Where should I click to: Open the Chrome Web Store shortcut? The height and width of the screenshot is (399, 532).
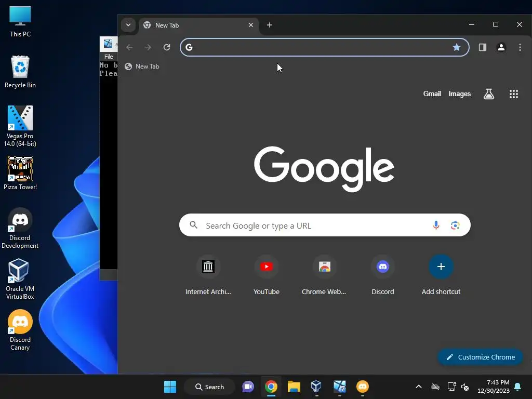324,275
